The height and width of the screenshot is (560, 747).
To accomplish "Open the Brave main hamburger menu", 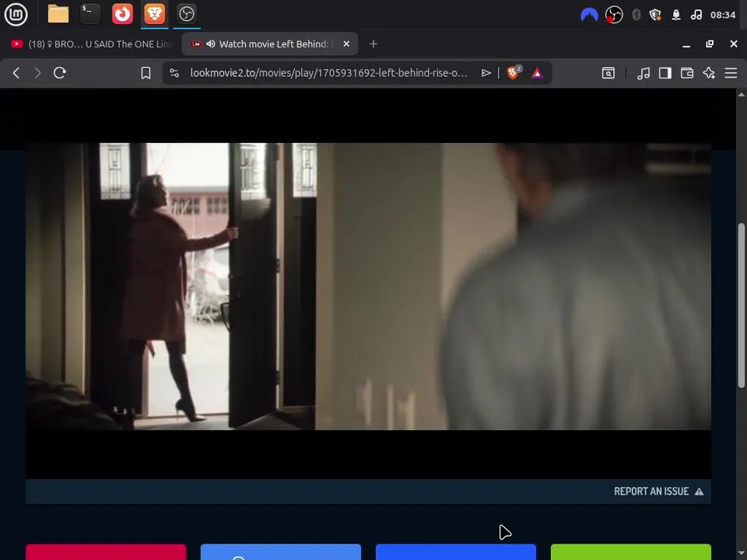I will [x=731, y=73].
